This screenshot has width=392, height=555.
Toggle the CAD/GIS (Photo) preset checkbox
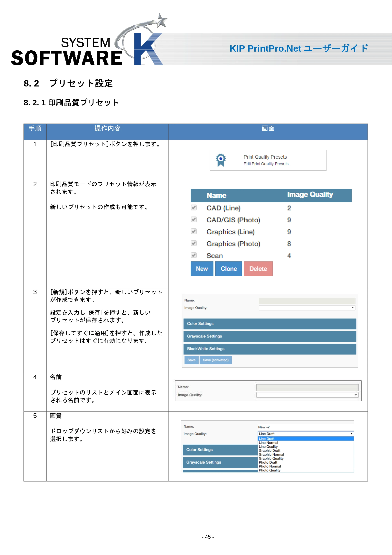coord(193,219)
